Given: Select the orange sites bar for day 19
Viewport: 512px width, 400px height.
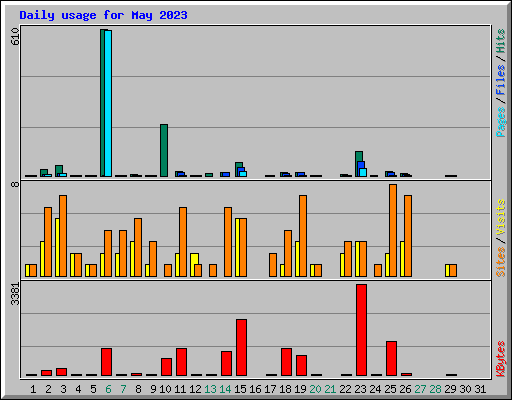Looking at the screenshot, I should (303, 236).
